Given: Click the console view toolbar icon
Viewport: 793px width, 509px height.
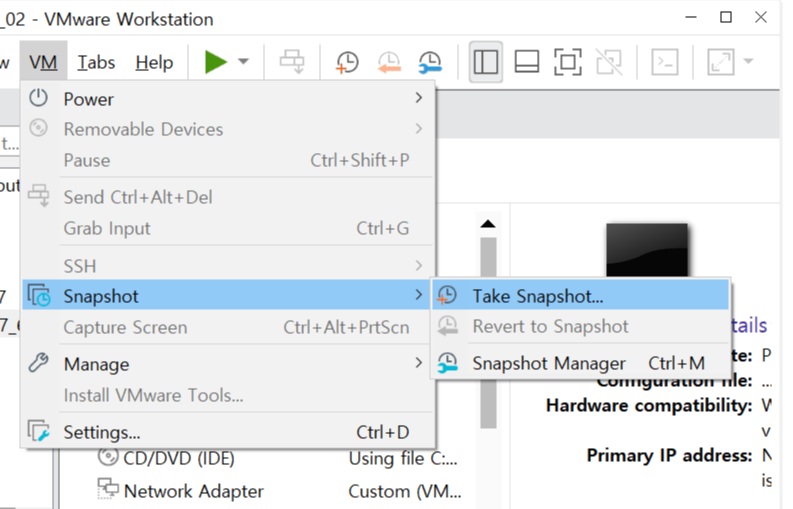Looking at the screenshot, I should [x=665, y=62].
